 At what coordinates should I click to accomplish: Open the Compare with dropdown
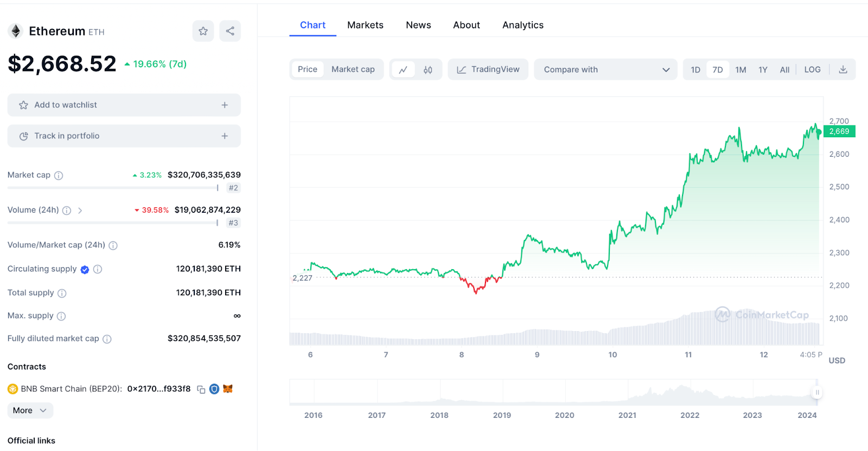click(x=606, y=69)
